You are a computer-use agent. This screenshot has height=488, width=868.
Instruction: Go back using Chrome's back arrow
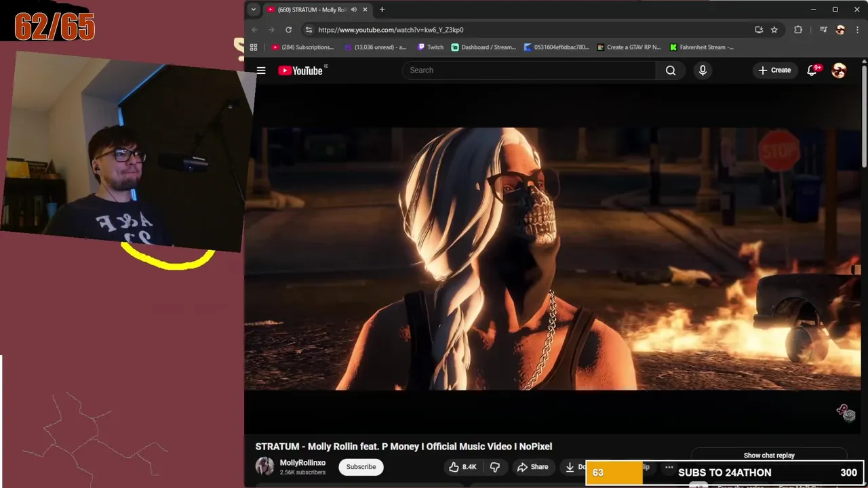point(254,30)
